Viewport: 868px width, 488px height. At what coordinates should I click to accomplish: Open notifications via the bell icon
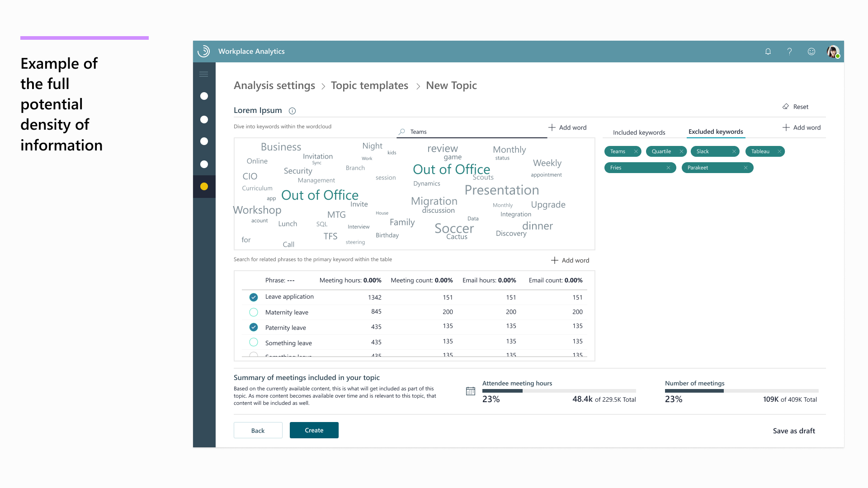pyautogui.click(x=768, y=52)
